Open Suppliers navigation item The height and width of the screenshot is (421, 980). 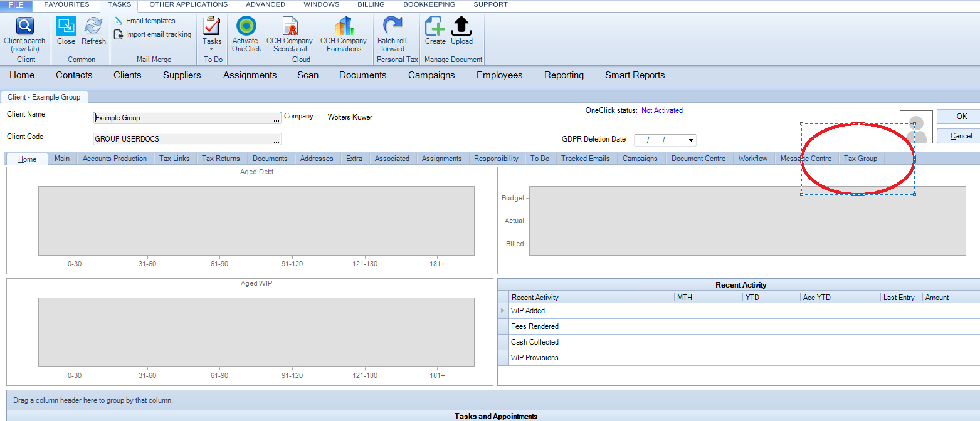point(182,75)
